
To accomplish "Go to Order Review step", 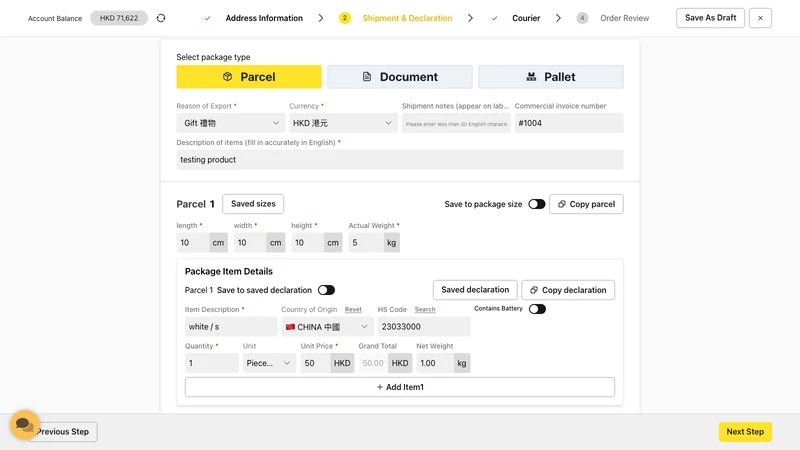I will (x=624, y=18).
